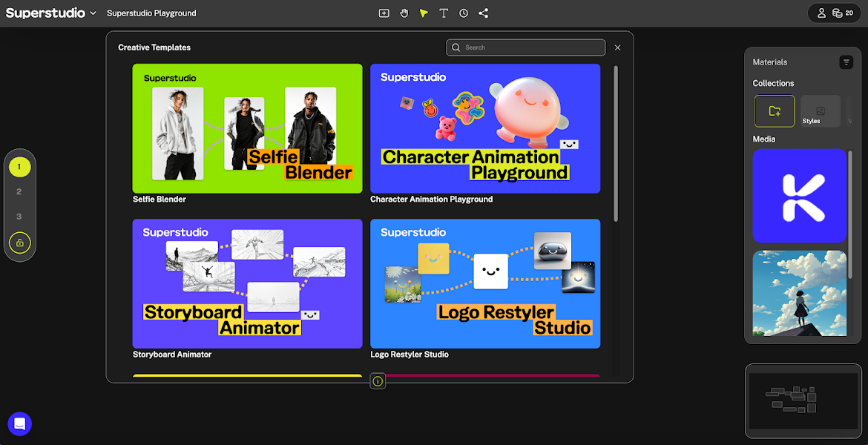Open the Materials filter menu
868x445 pixels.
point(846,62)
